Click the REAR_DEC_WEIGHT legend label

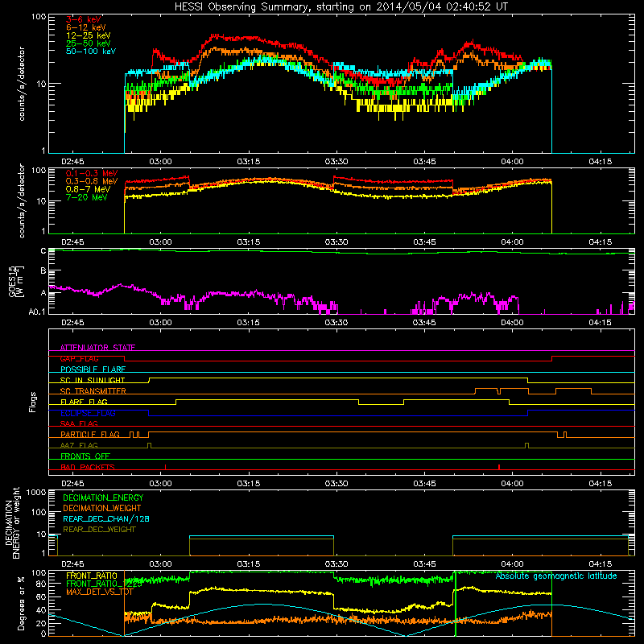pos(99,530)
